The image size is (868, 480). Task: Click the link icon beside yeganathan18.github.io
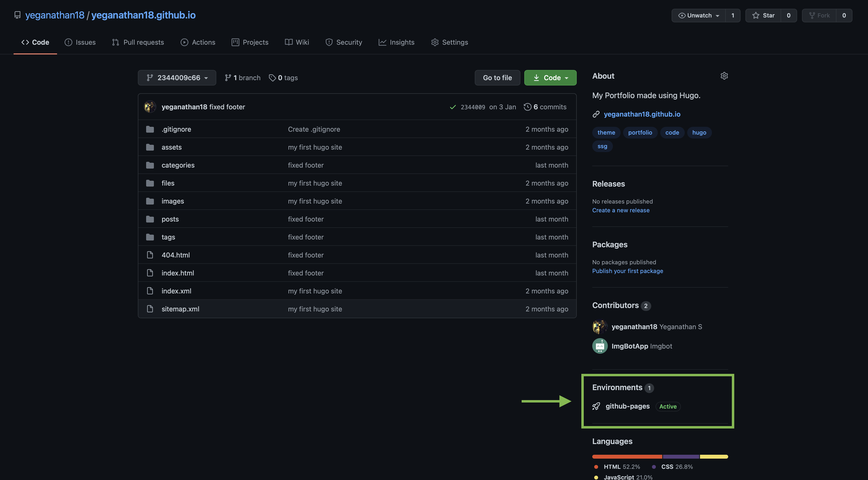point(596,114)
